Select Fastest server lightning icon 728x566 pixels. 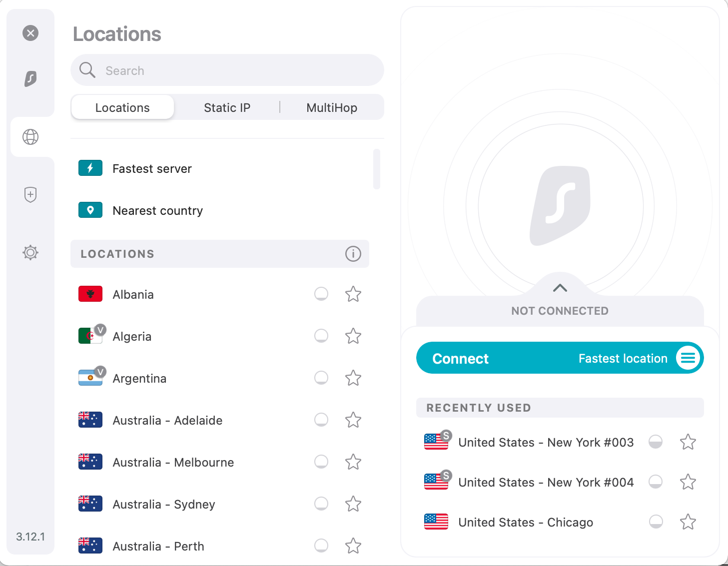point(90,168)
